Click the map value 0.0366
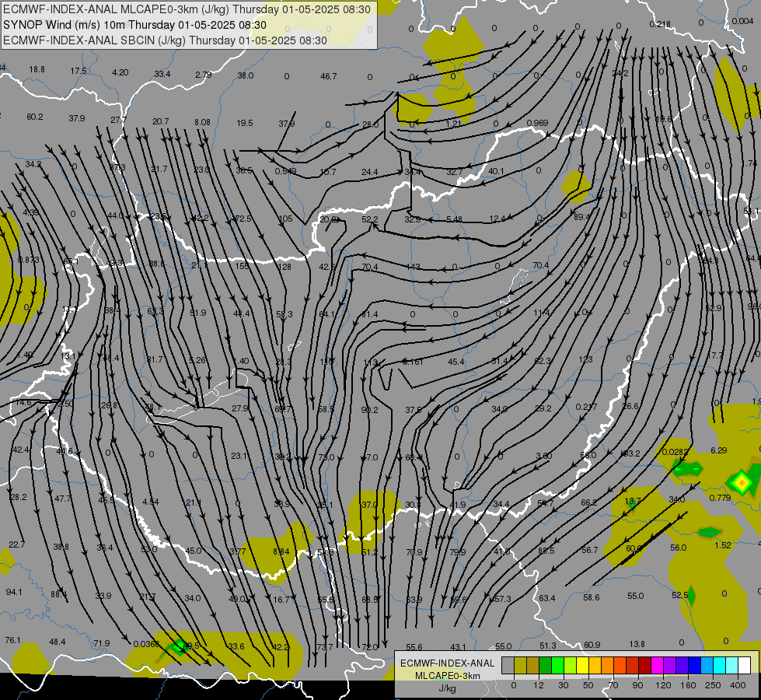The height and width of the screenshot is (700, 761). 146,644
